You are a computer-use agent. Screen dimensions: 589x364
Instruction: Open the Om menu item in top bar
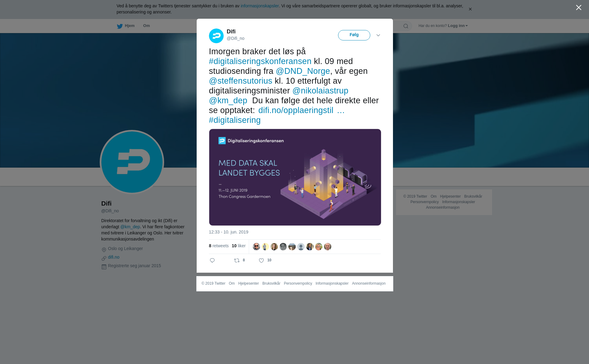tap(146, 26)
